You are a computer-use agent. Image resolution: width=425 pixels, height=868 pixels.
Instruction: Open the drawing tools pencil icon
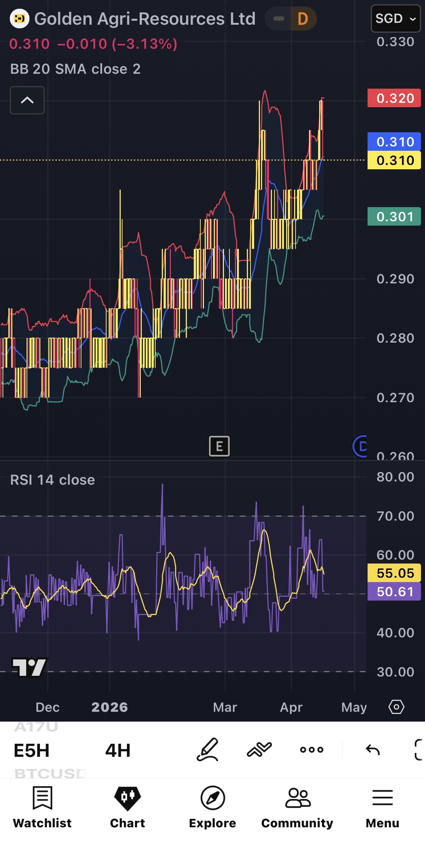(208, 750)
